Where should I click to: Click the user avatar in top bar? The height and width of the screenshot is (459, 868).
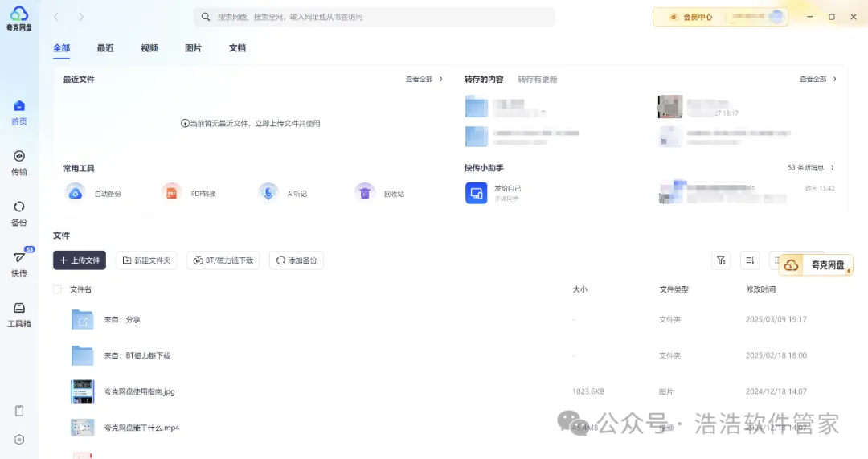776,17
